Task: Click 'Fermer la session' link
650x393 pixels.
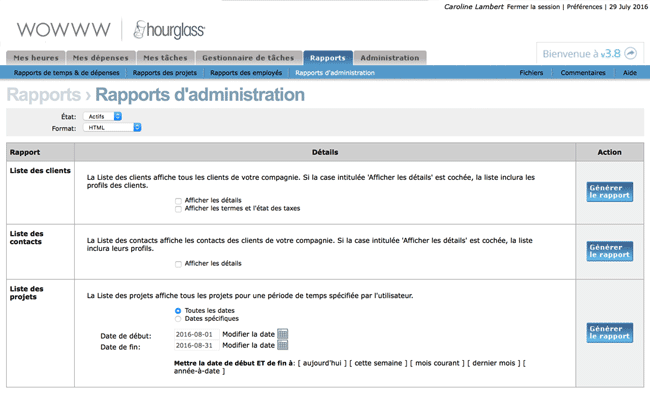Action: [x=533, y=7]
